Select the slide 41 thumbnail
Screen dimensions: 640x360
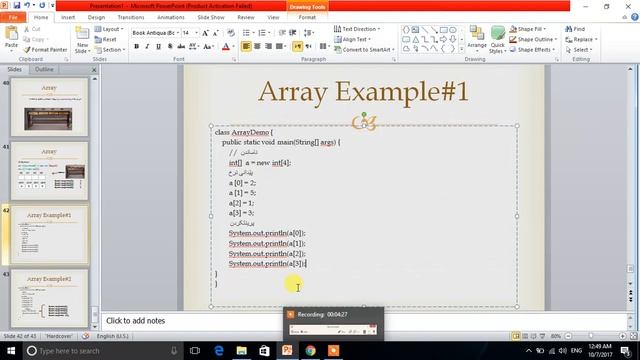click(x=49, y=171)
